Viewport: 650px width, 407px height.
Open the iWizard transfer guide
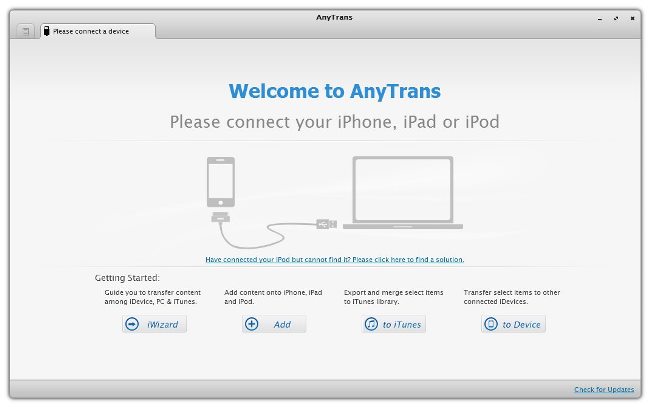(154, 324)
